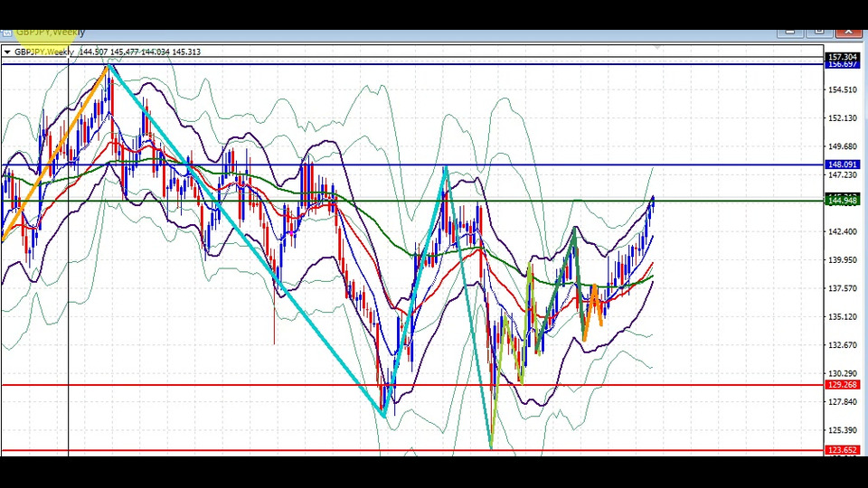
Task: Click the 154.510 price scale value
Action: coord(843,89)
